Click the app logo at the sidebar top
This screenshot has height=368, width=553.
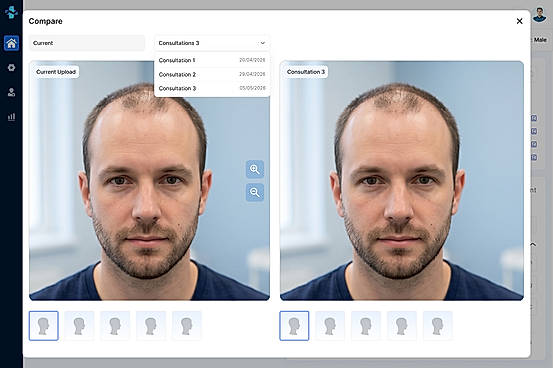11,12
